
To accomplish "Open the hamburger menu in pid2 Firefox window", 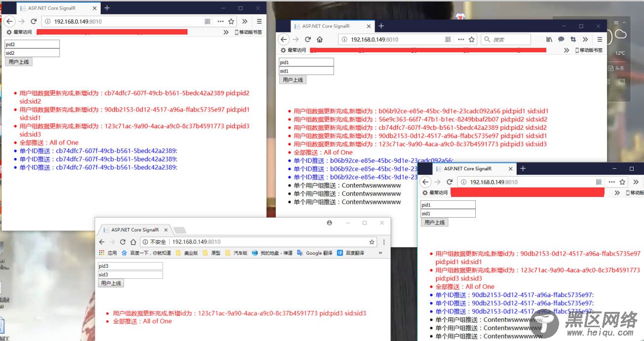I will click(x=260, y=21).
